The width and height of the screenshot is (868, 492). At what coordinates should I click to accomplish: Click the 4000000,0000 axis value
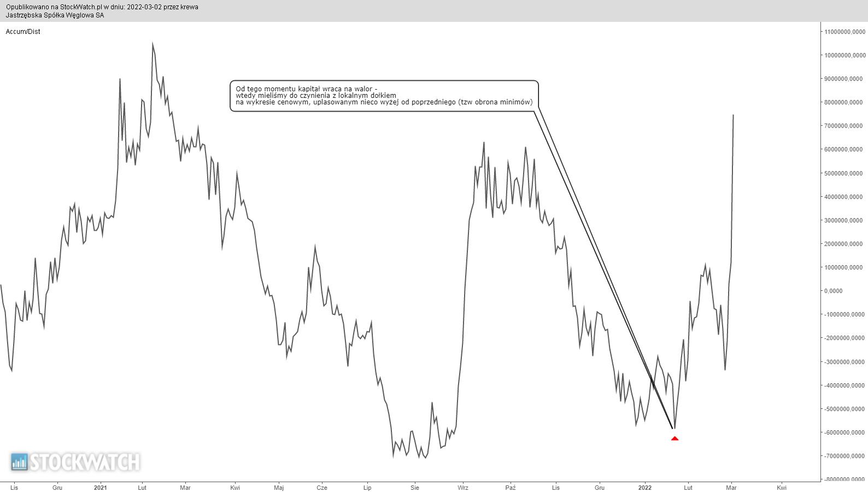(x=844, y=197)
